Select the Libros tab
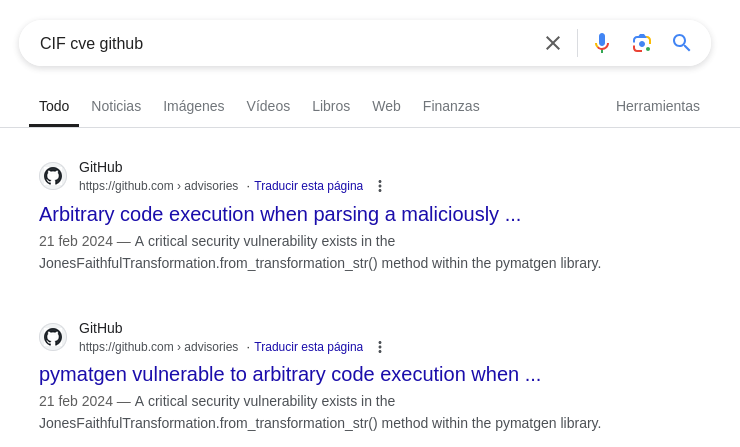 [331, 106]
